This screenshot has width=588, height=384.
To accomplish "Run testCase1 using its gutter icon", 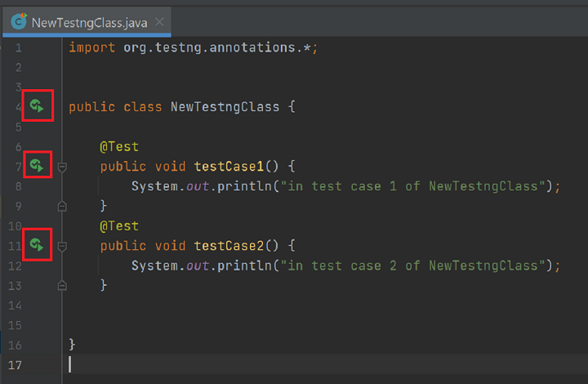I will click(37, 166).
